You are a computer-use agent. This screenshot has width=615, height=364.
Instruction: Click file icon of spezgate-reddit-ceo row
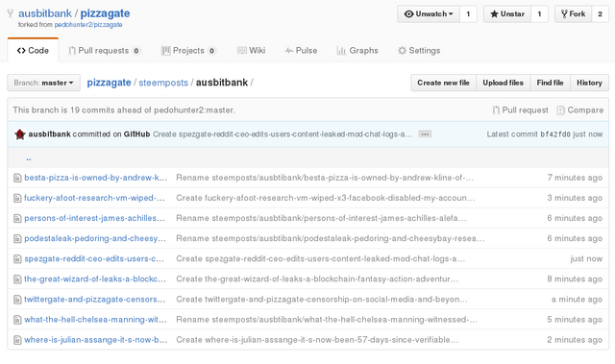pyautogui.click(x=17, y=259)
